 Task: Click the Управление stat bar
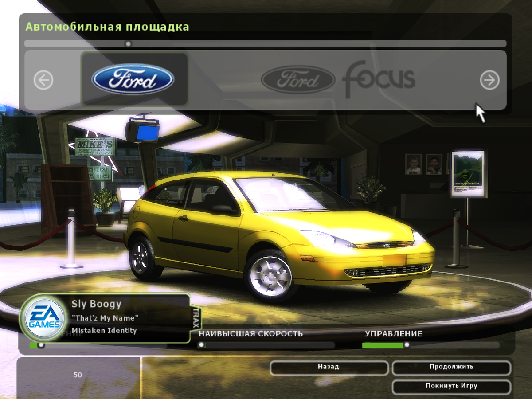pyautogui.click(x=430, y=345)
